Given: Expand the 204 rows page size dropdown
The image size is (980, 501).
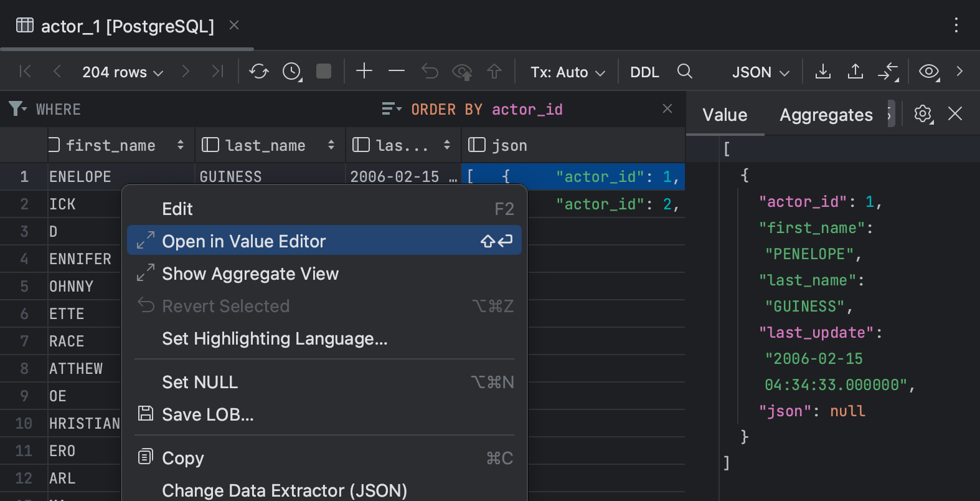Looking at the screenshot, I should [x=123, y=72].
